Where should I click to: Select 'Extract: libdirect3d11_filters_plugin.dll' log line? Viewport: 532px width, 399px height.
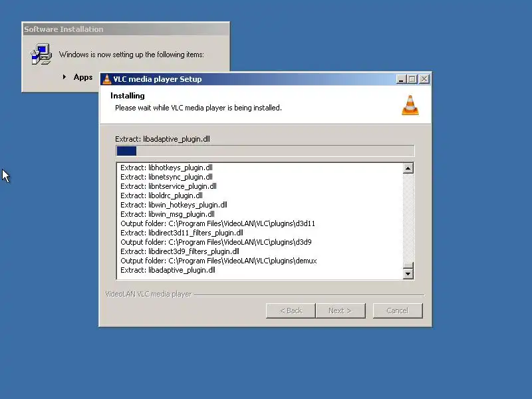pos(182,233)
